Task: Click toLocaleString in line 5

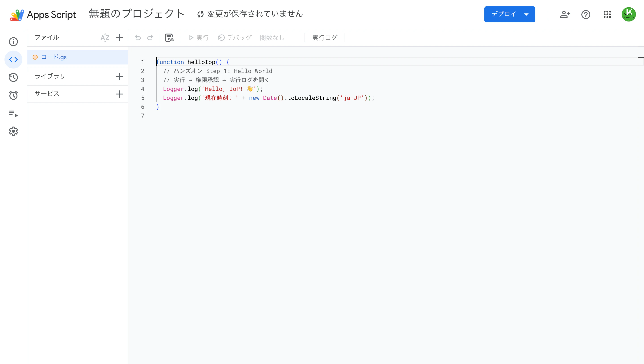Action: 312,98
